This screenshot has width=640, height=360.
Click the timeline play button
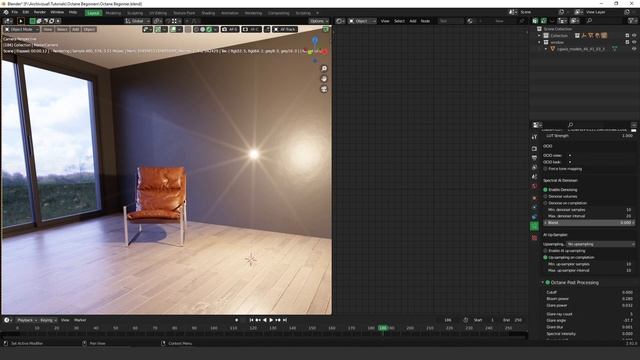[x=271, y=320]
